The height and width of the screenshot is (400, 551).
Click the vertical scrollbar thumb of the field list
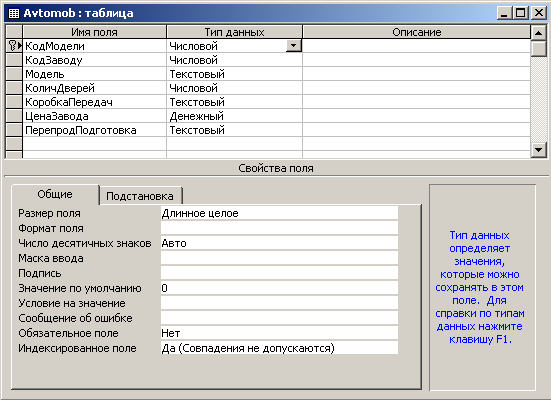click(538, 49)
